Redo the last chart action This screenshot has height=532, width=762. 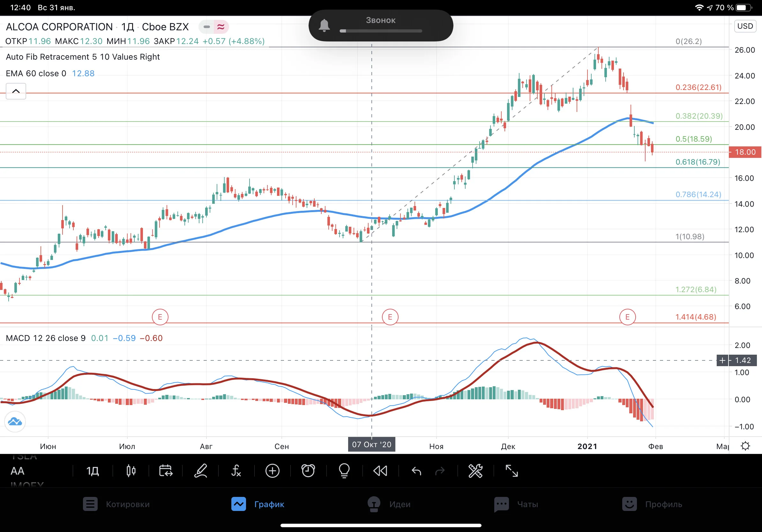[x=440, y=471]
